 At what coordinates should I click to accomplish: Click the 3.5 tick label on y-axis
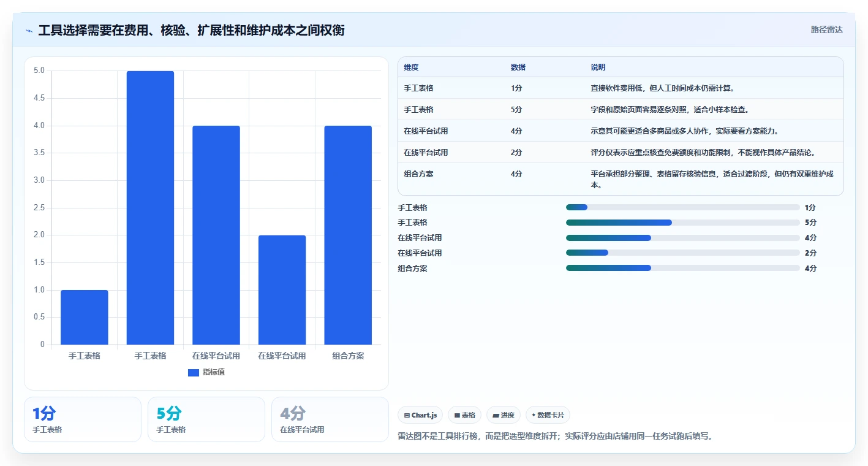pyautogui.click(x=39, y=153)
